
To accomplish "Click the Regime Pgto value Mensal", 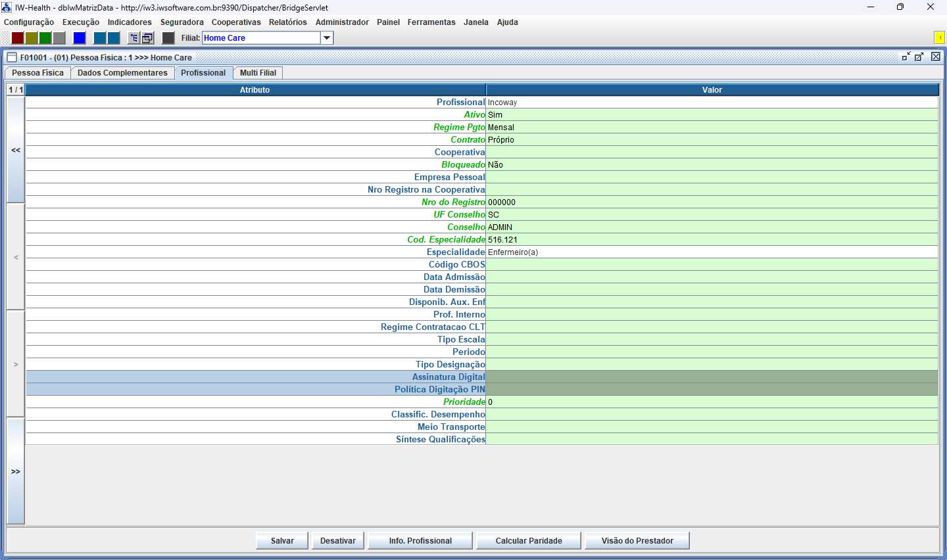I will (x=712, y=128).
